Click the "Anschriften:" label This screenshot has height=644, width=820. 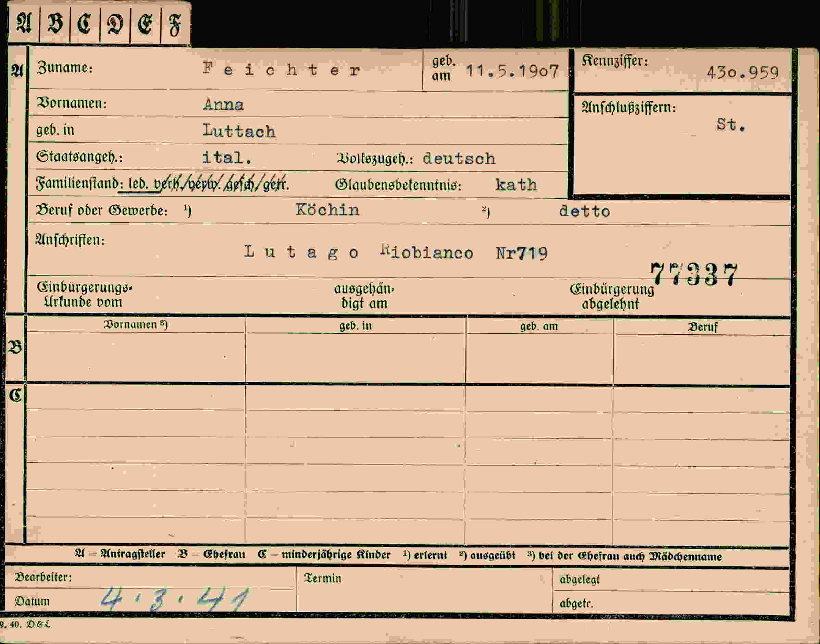[x=70, y=239]
